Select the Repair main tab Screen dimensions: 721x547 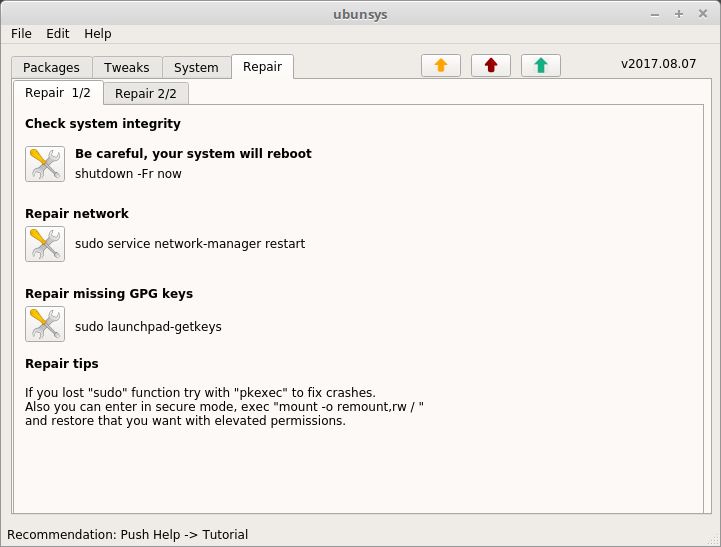coord(263,67)
